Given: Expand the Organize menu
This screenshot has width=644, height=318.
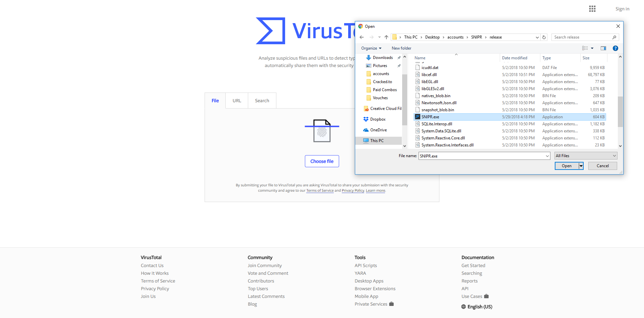Looking at the screenshot, I should click(371, 48).
